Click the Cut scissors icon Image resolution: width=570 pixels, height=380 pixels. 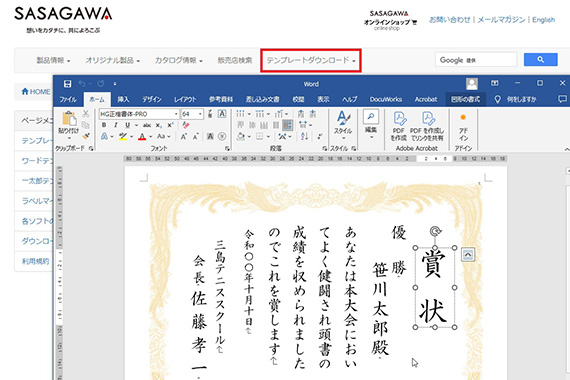pos(85,114)
